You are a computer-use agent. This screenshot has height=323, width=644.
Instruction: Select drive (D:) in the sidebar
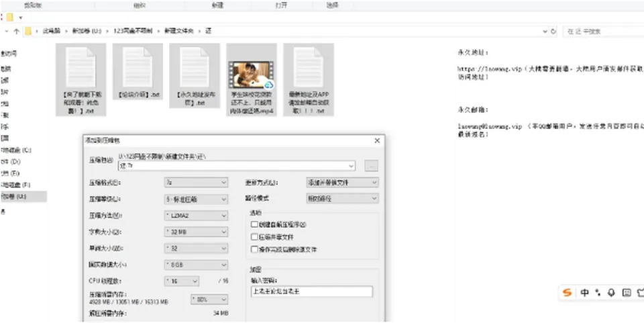pyautogui.click(x=11, y=162)
